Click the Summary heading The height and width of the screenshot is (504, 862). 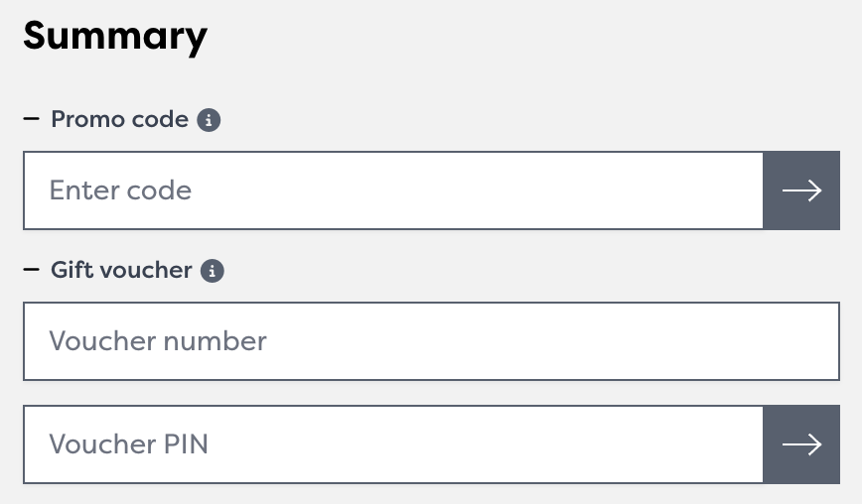click(115, 37)
